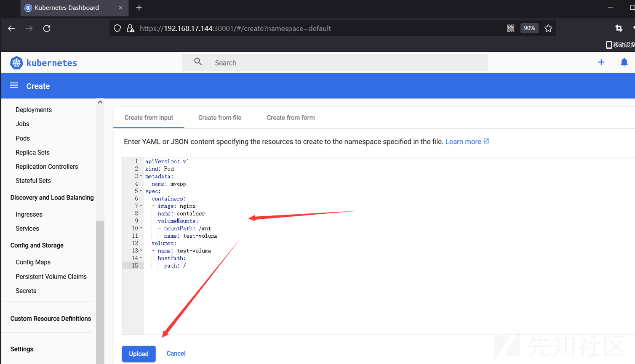Switch to Create from form tab
This screenshot has width=635, height=364.
click(x=291, y=118)
